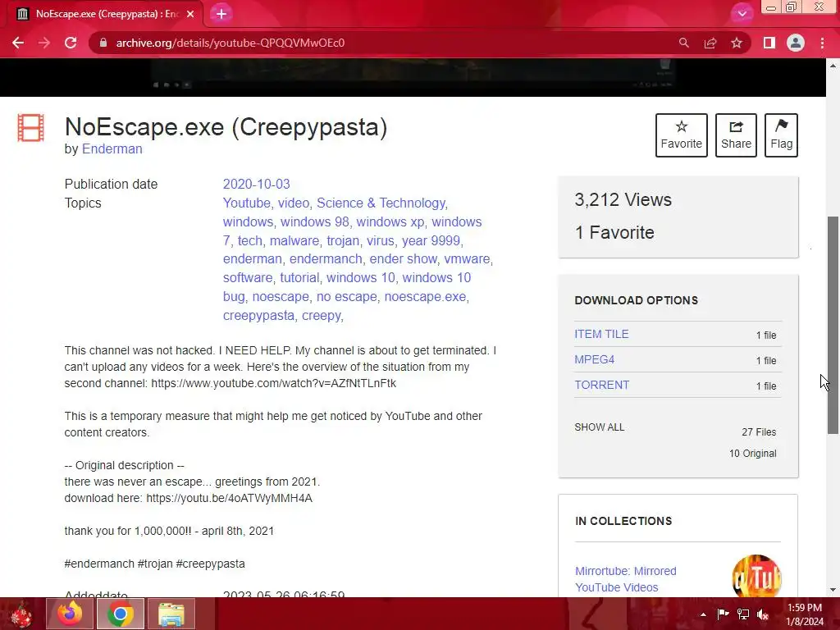Click the archive.org address bar
The height and width of the screenshot is (630, 840).
(x=386, y=43)
